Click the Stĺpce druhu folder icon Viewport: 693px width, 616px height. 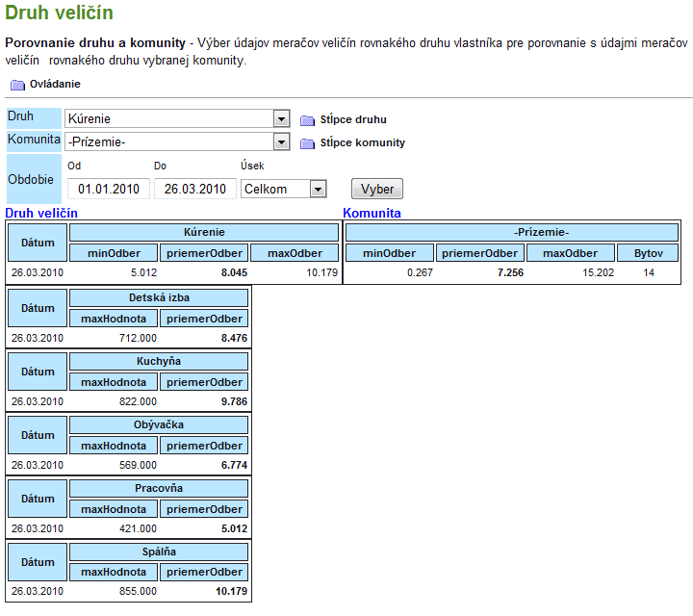[307, 120]
